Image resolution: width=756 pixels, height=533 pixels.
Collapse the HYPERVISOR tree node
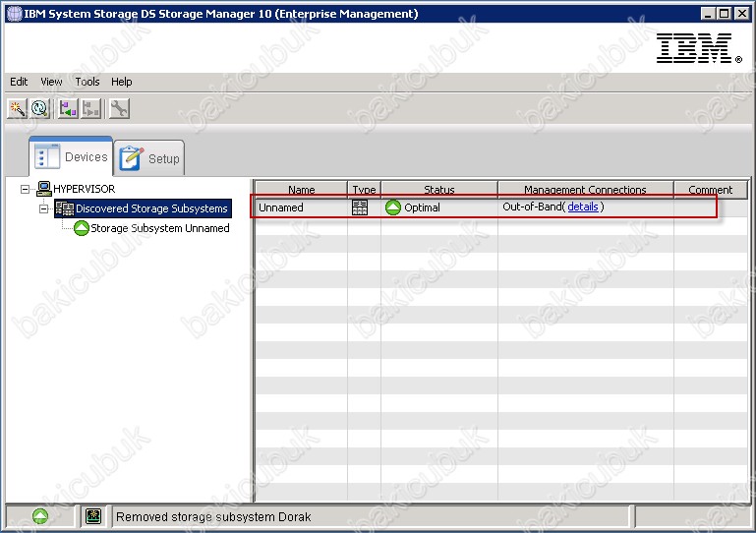click(x=25, y=189)
